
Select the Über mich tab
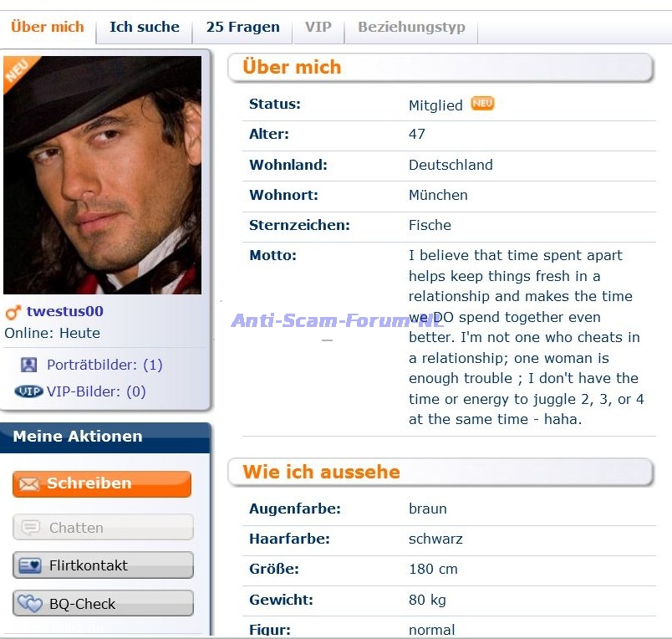click(48, 27)
